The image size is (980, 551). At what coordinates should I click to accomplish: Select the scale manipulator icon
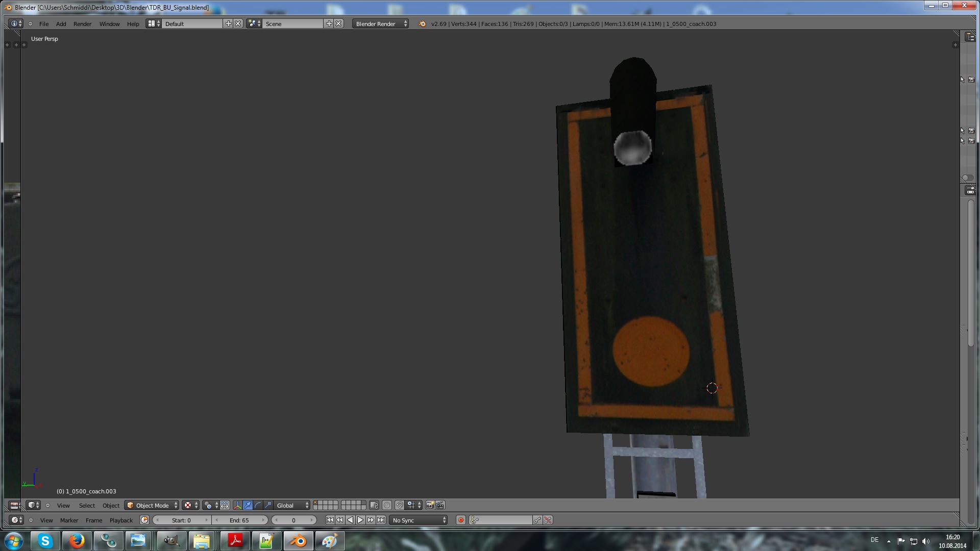click(x=268, y=505)
